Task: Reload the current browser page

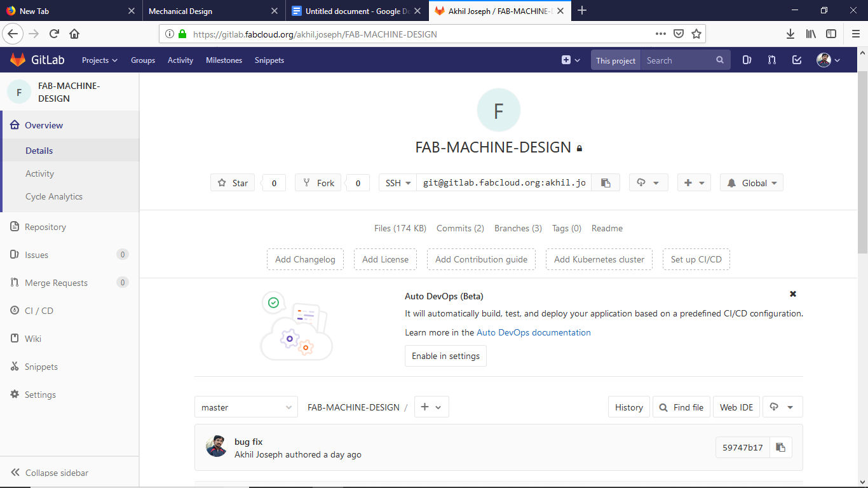Action: point(54,34)
